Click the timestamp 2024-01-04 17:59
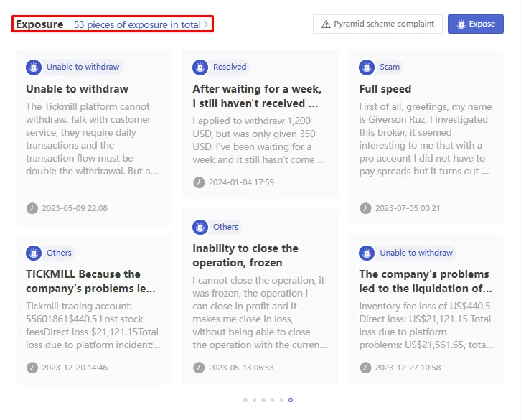Screen dimensions: 521x420 (241, 182)
